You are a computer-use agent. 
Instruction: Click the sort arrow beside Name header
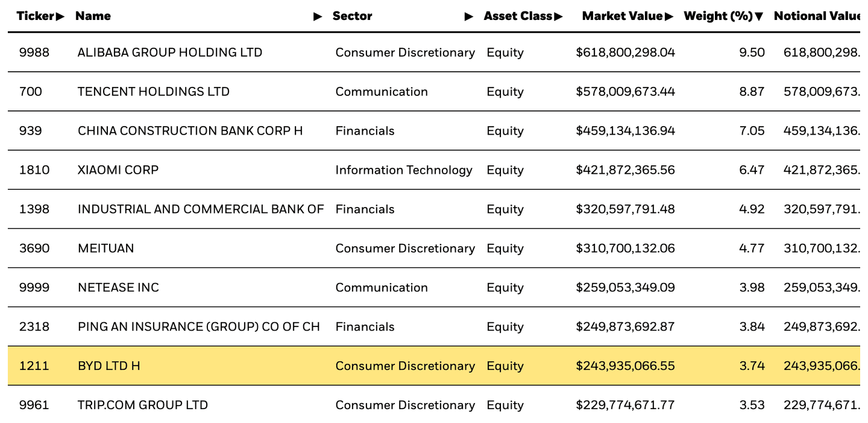(x=318, y=16)
